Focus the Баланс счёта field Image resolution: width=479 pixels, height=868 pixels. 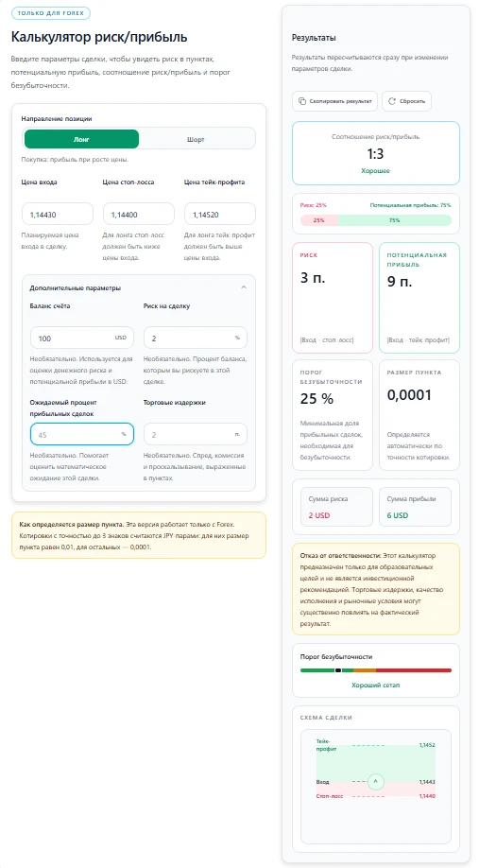click(x=82, y=338)
